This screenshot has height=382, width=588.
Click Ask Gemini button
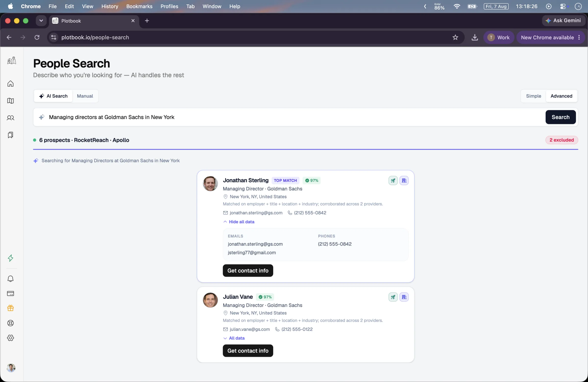point(563,21)
